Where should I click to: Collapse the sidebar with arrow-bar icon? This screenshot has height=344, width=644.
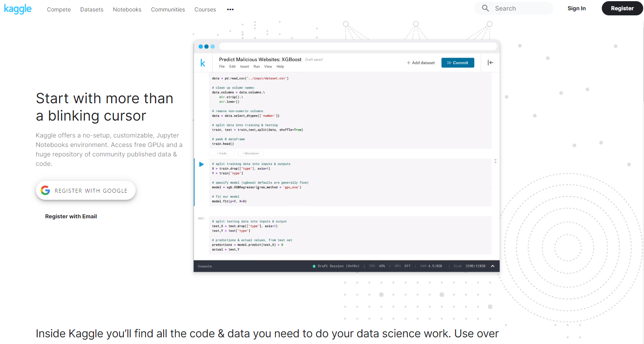(x=491, y=63)
